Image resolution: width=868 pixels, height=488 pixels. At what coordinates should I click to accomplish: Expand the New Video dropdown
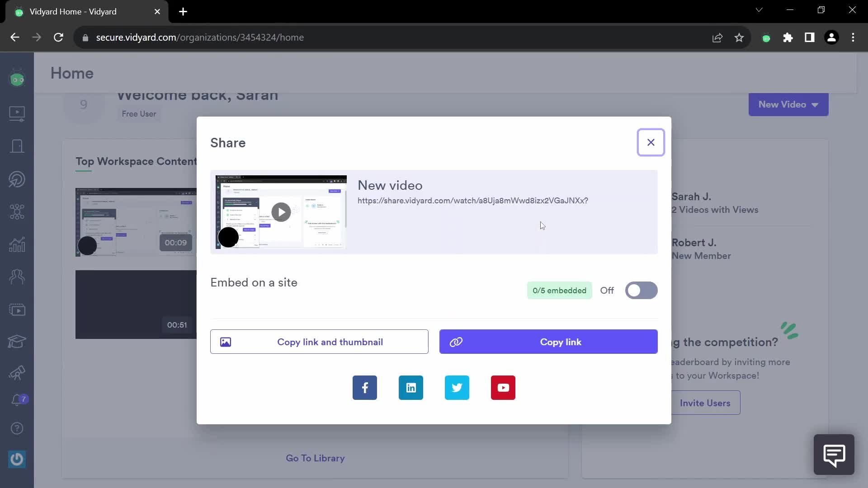788,104
